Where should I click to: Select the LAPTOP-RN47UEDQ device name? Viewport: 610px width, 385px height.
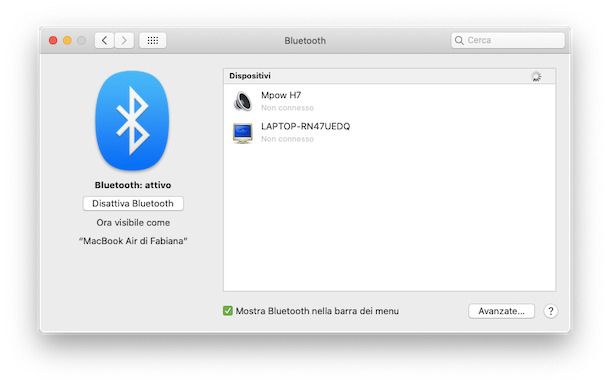(x=305, y=126)
